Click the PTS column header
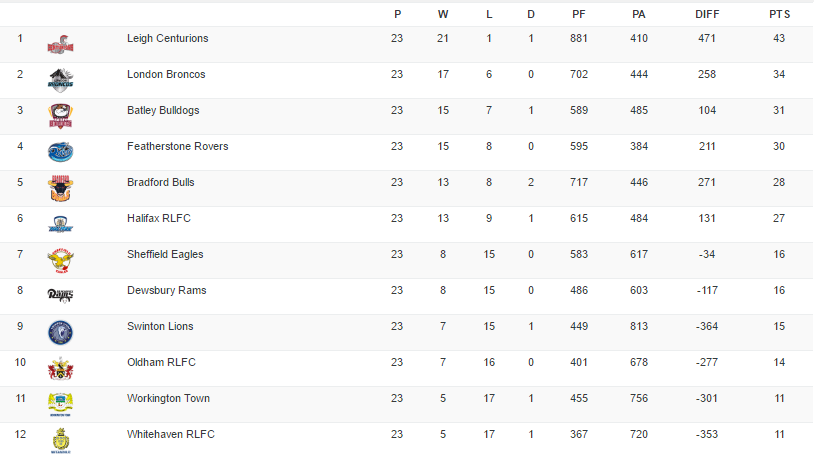The image size is (817, 464). 779,14
